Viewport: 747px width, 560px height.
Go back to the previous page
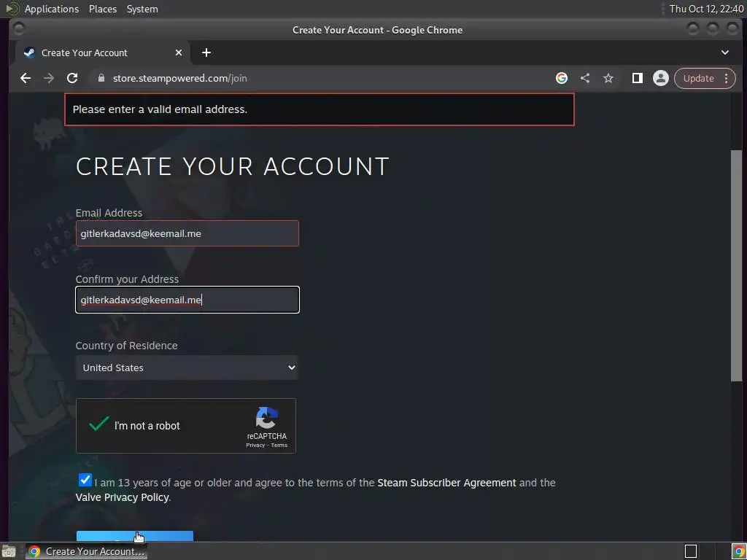coord(26,78)
